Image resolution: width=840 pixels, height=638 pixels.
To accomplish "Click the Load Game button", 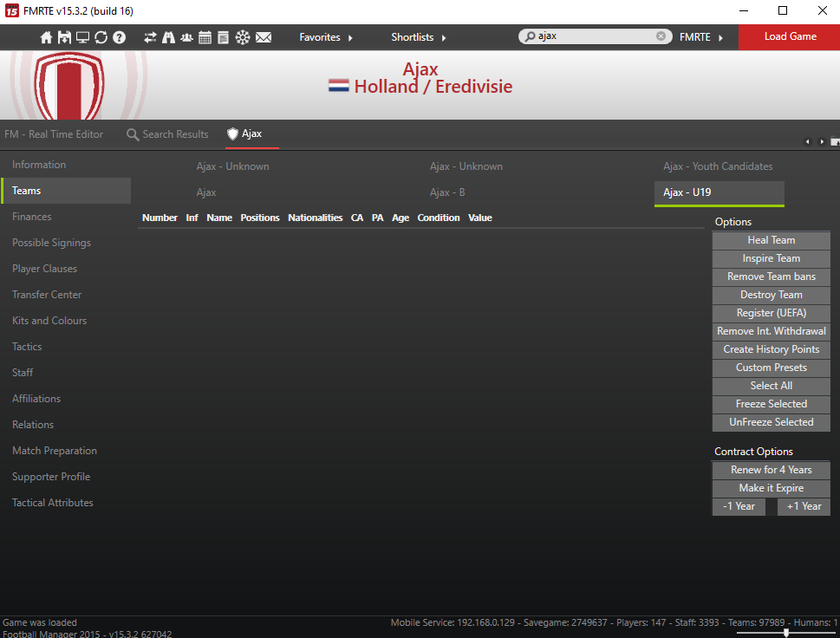I will (790, 37).
